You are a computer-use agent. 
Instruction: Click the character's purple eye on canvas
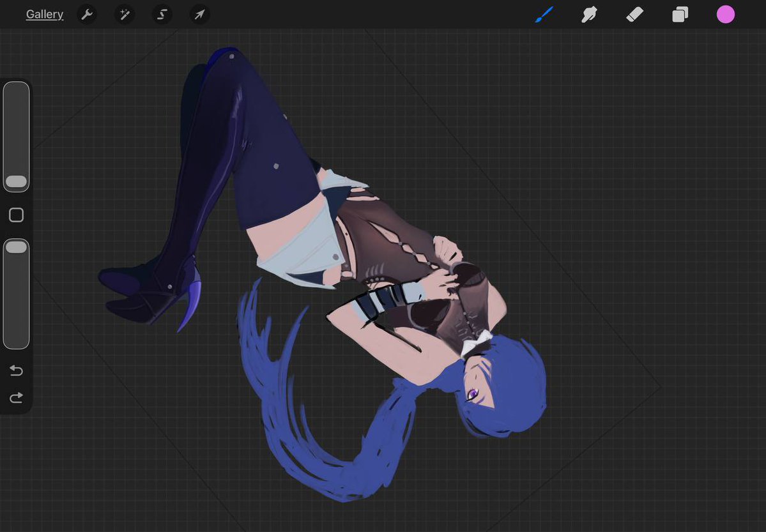[x=472, y=394]
